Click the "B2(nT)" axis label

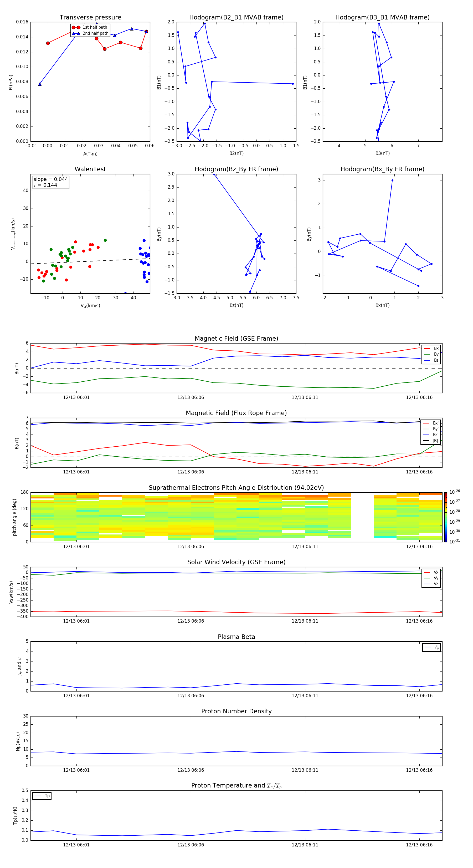point(236,153)
